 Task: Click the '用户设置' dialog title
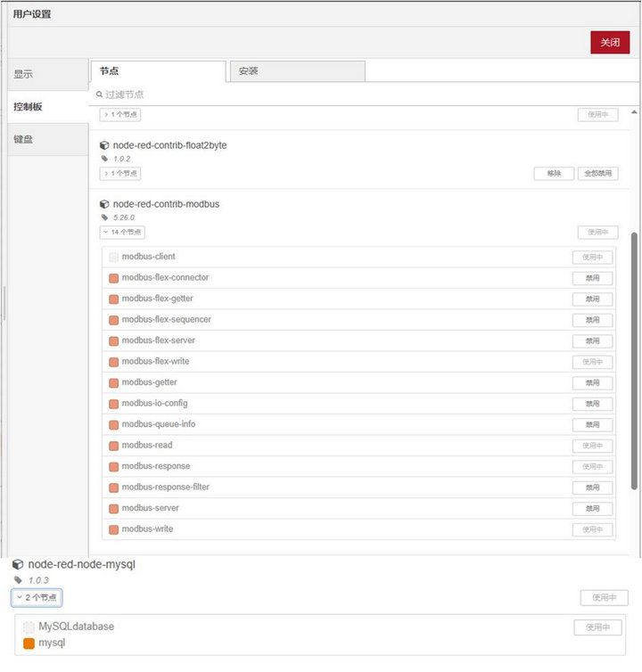pyautogui.click(x=32, y=14)
